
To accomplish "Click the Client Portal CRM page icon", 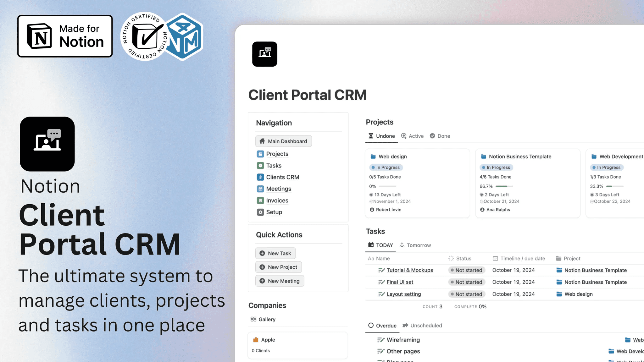I will pos(264,54).
